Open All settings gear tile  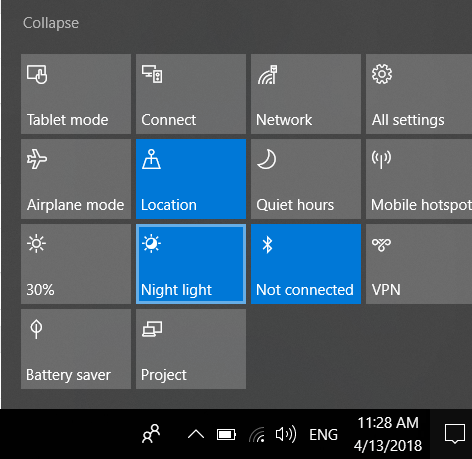(419, 94)
